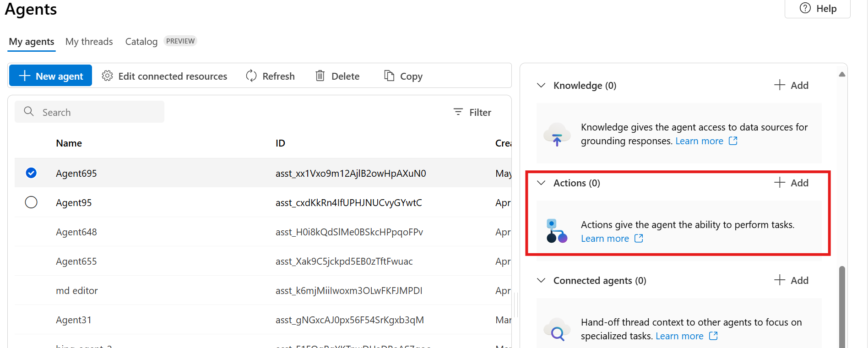This screenshot has width=868, height=348.
Task: Select the Agent95 radio circle
Action: point(31,202)
